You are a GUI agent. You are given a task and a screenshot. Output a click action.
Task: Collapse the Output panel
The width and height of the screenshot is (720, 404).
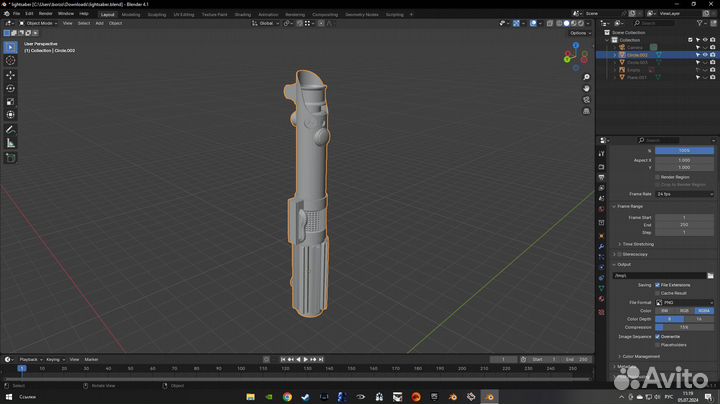622,264
